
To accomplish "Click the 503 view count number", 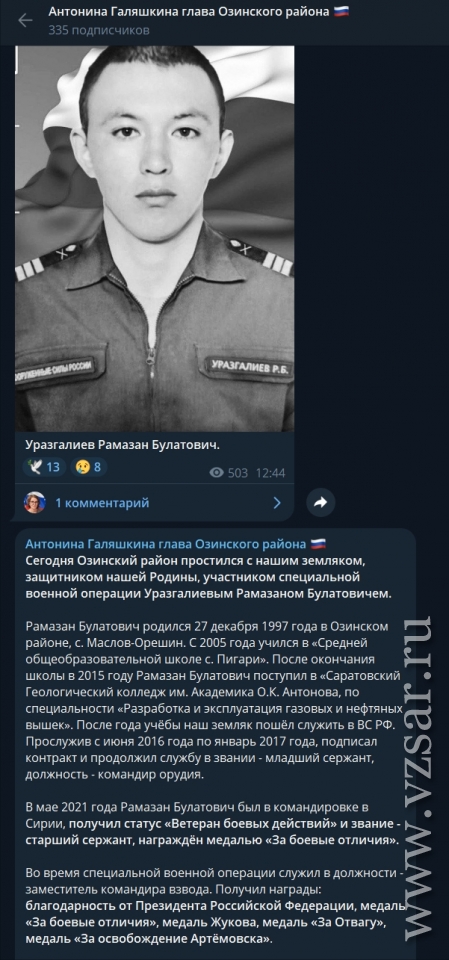I will [x=238, y=473].
